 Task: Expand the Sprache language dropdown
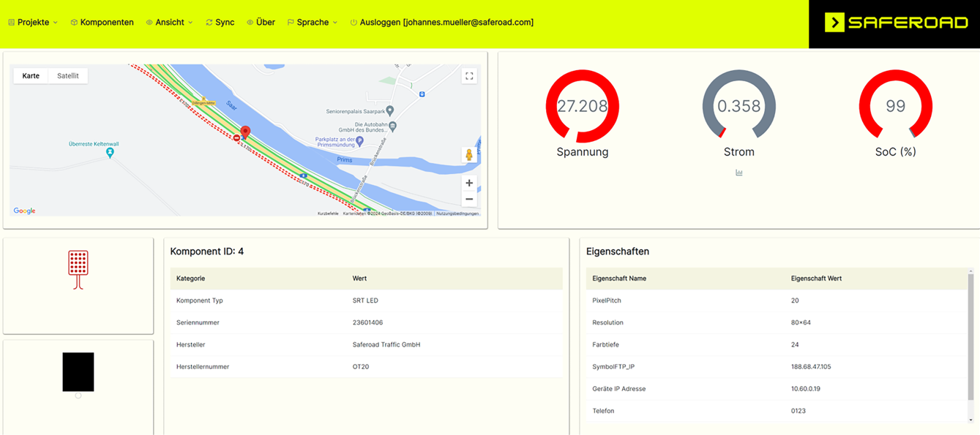pos(313,23)
